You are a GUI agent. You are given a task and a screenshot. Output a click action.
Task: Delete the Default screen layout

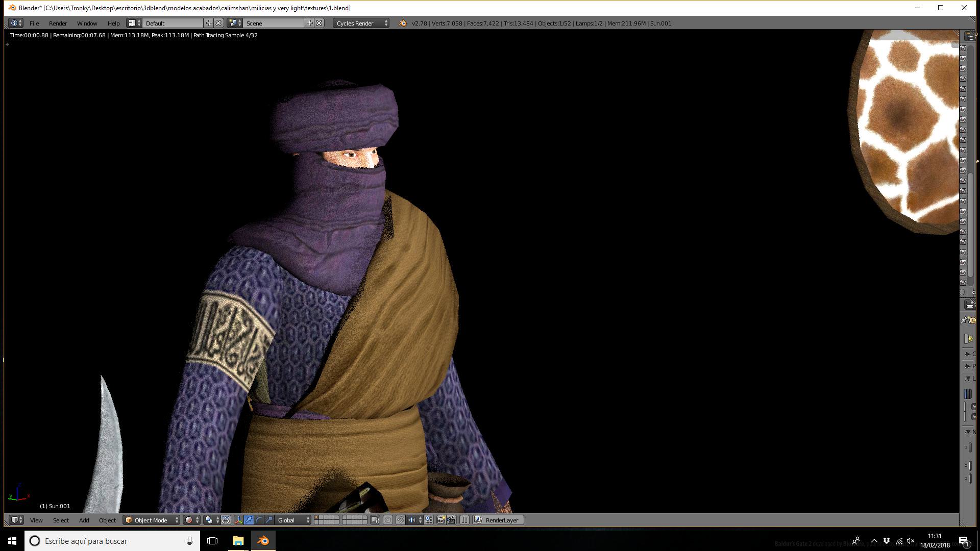point(218,23)
